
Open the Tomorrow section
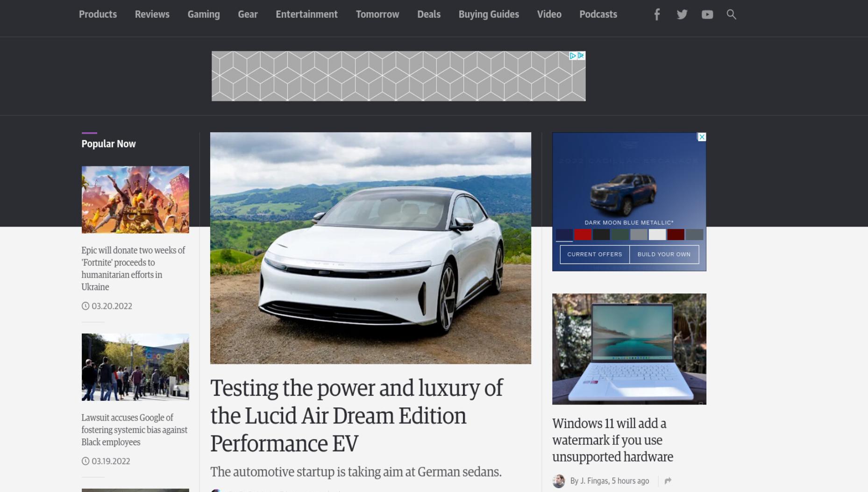377,14
